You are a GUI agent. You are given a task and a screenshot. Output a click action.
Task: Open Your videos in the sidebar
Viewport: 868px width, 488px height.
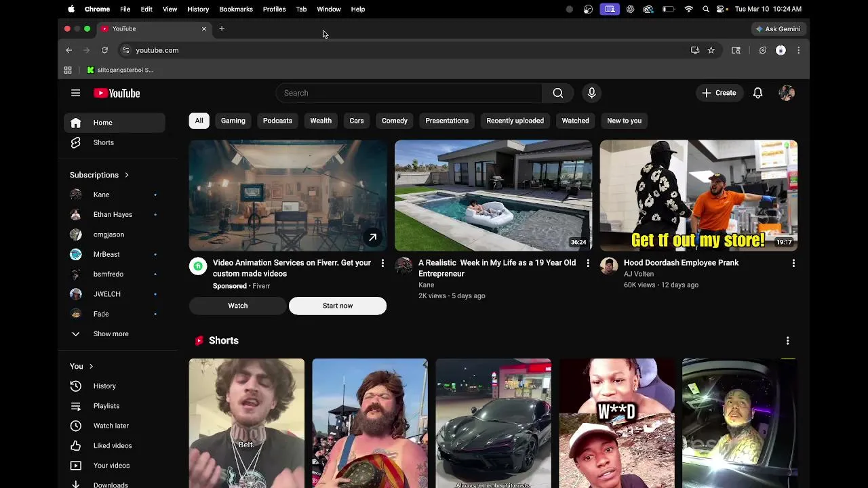coord(115,465)
